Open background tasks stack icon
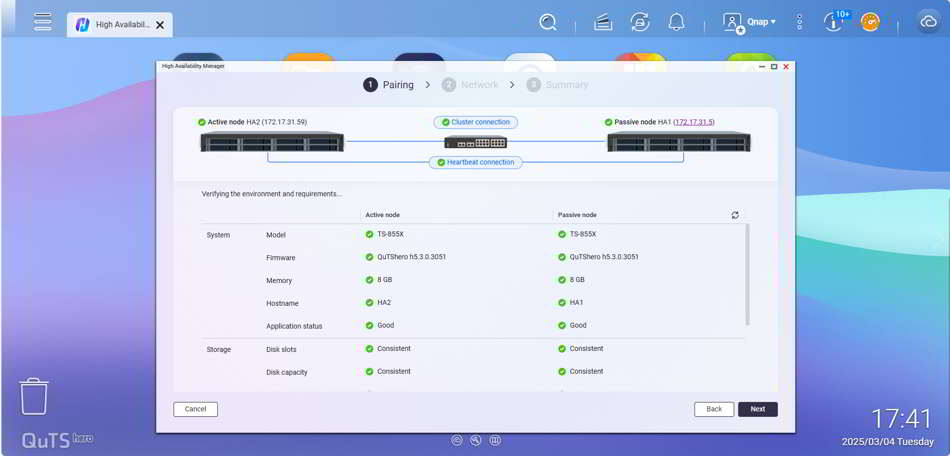 point(603,22)
